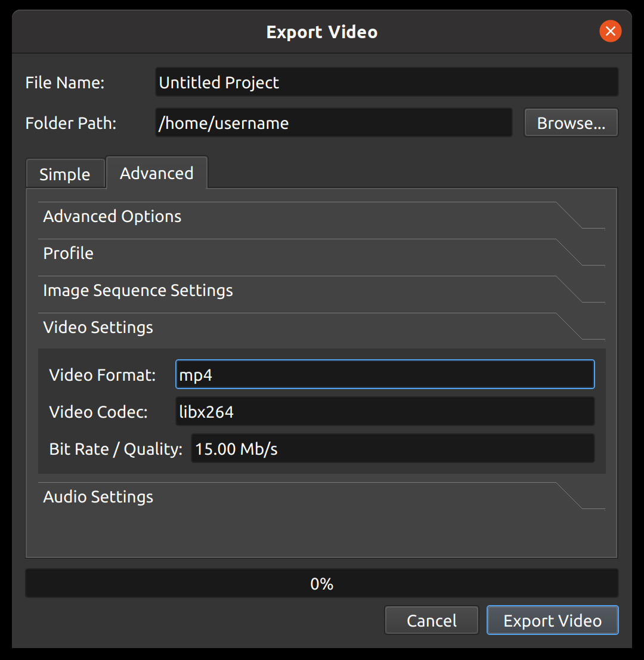The width and height of the screenshot is (644, 660).
Task: Switch to the Simple tab
Action: pyautogui.click(x=65, y=173)
